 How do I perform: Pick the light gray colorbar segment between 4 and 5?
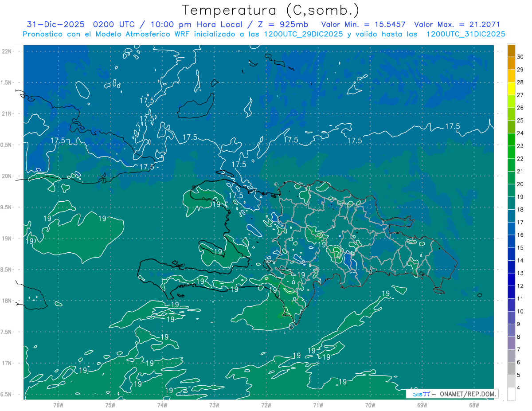[x=511, y=381]
